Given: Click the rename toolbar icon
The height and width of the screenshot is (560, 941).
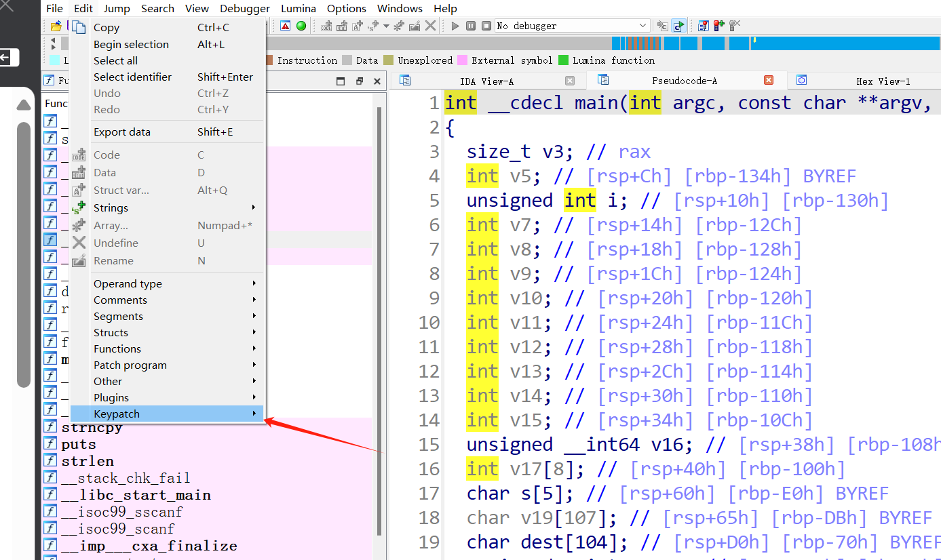Looking at the screenshot, I should point(414,26).
